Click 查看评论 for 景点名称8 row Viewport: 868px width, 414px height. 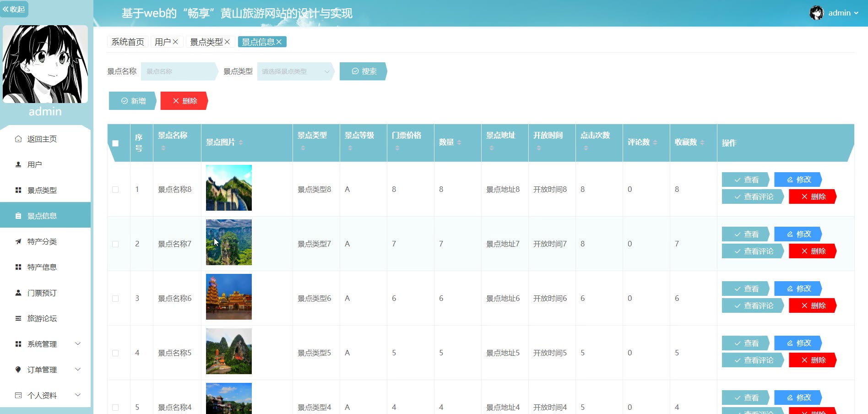[753, 196]
